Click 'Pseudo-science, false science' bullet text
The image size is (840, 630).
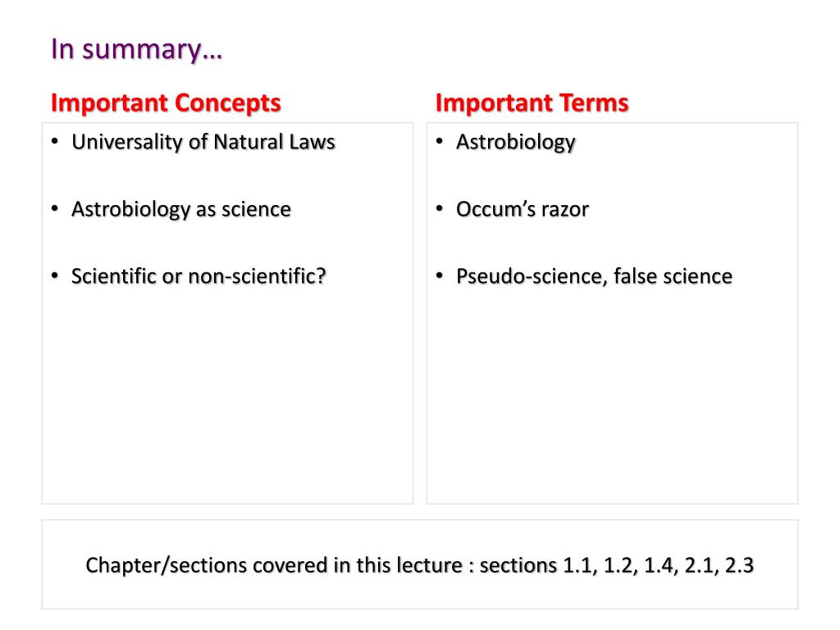point(594,276)
